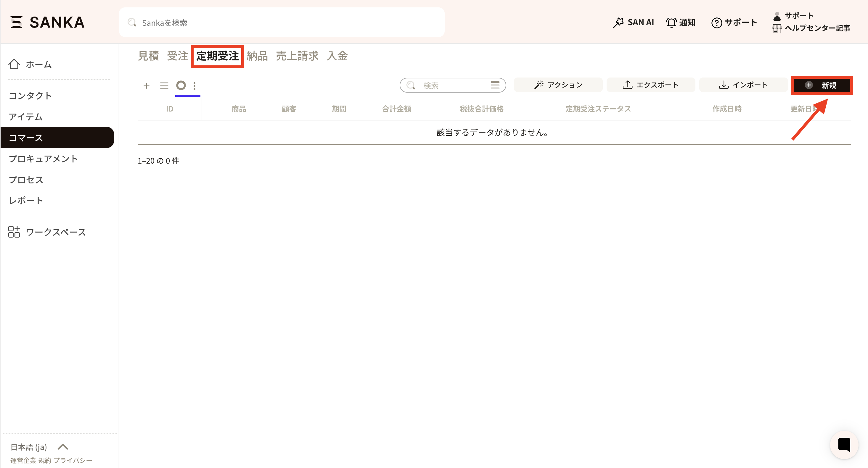The height and width of the screenshot is (468, 868).
Task: Click the 商品 column header
Action: click(239, 109)
